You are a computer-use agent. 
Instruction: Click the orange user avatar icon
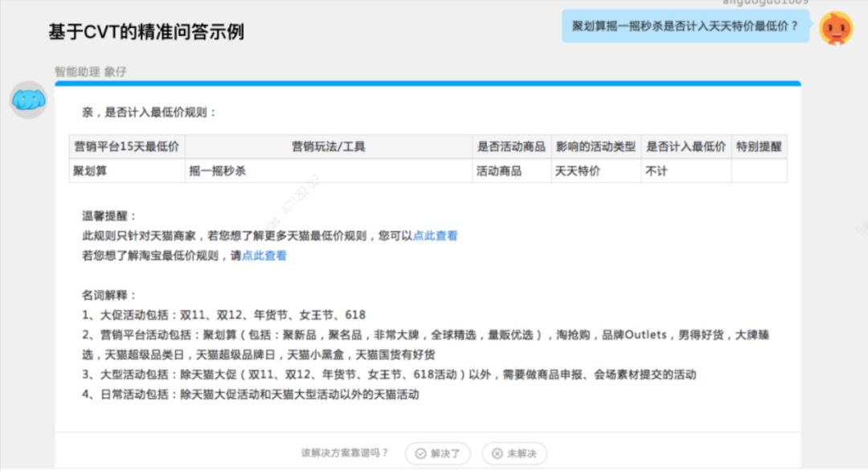tap(836, 28)
